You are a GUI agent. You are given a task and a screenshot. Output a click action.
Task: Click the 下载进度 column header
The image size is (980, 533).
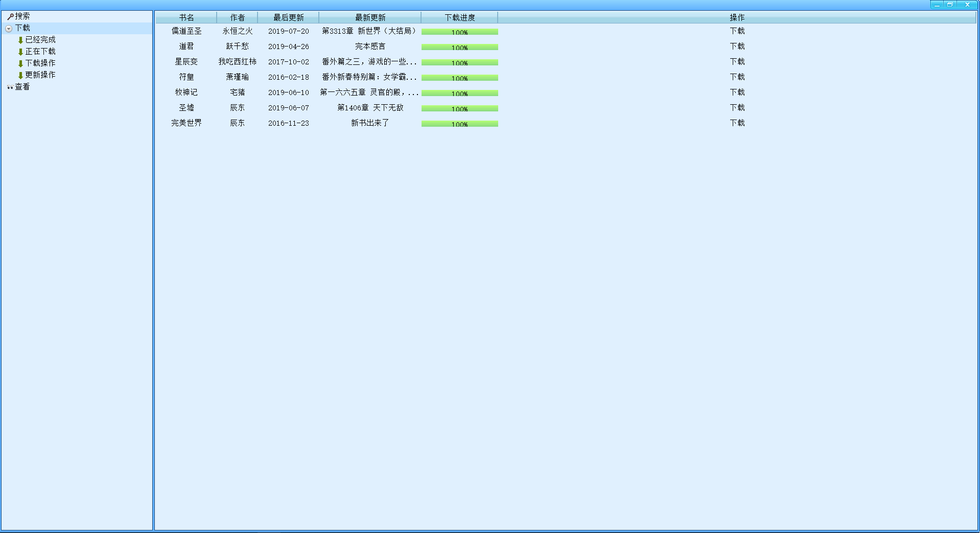[459, 17]
